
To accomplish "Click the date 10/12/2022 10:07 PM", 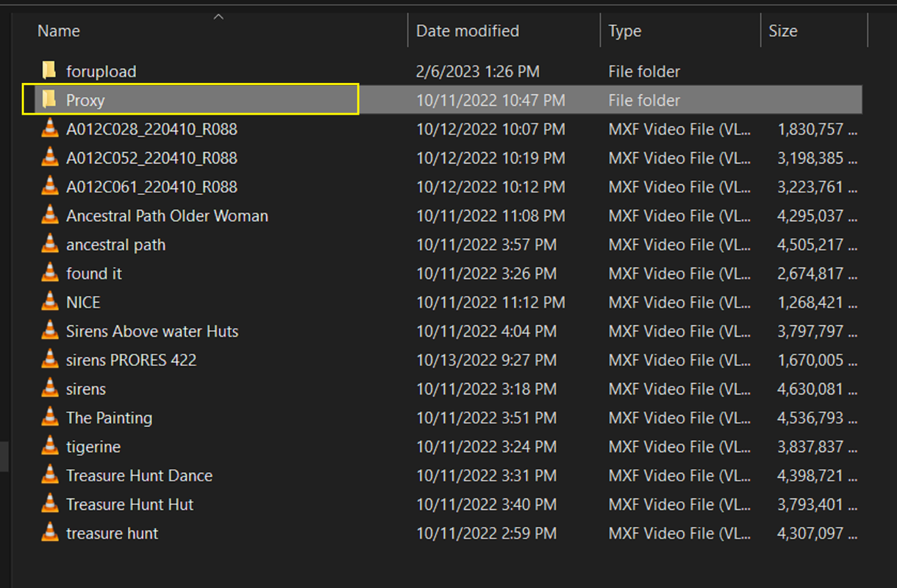I will pyautogui.click(x=490, y=129).
